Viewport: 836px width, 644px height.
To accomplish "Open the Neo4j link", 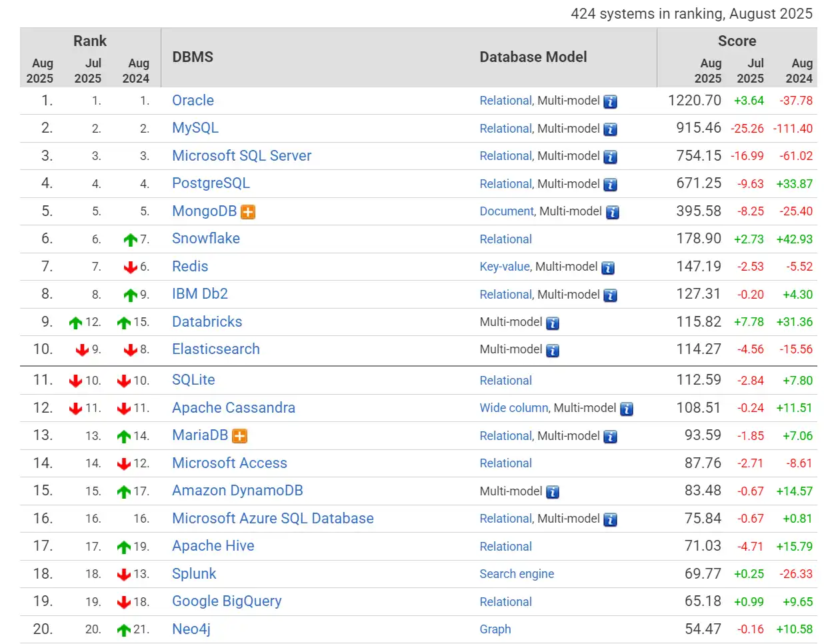I will tap(191, 629).
